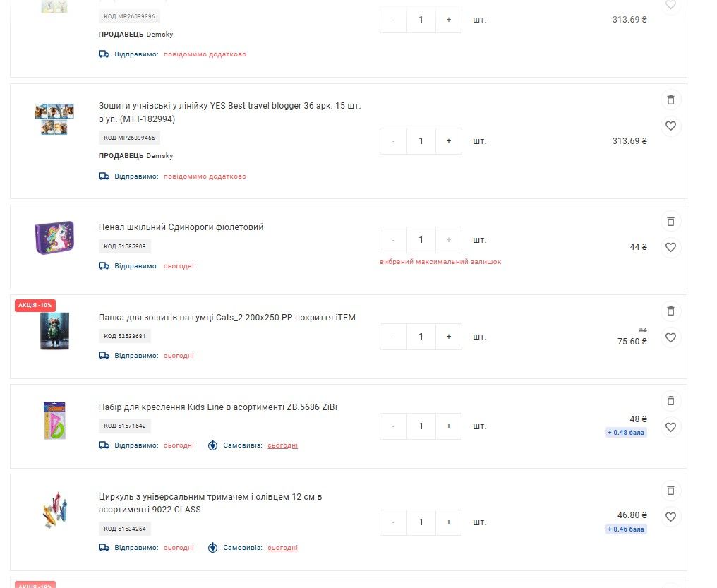Edit quantity field of the unicorn pencil case

(421, 239)
